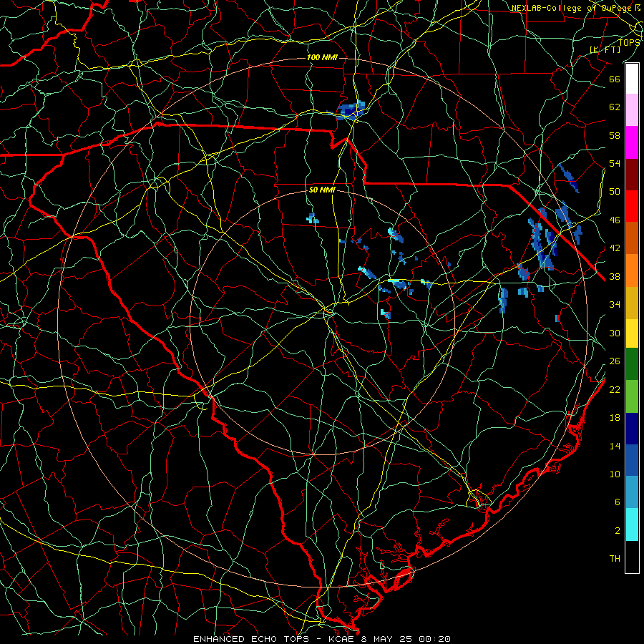The height and width of the screenshot is (644, 644).
Task: Click the legend label 'TH'
Action: (615, 559)
